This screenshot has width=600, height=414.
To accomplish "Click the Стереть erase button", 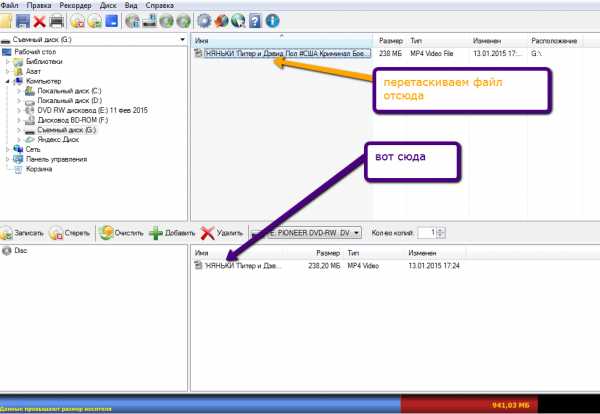I will (70, 233).
